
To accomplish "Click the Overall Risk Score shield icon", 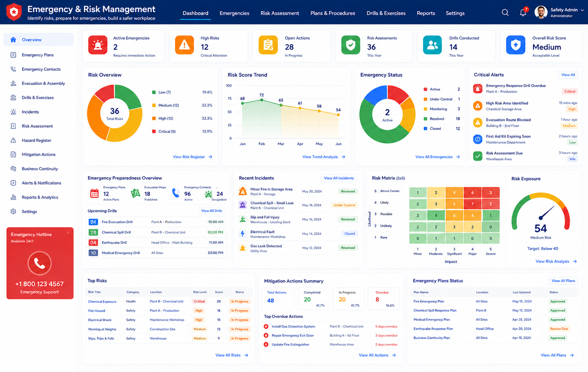I will click(x=516, y=45).
